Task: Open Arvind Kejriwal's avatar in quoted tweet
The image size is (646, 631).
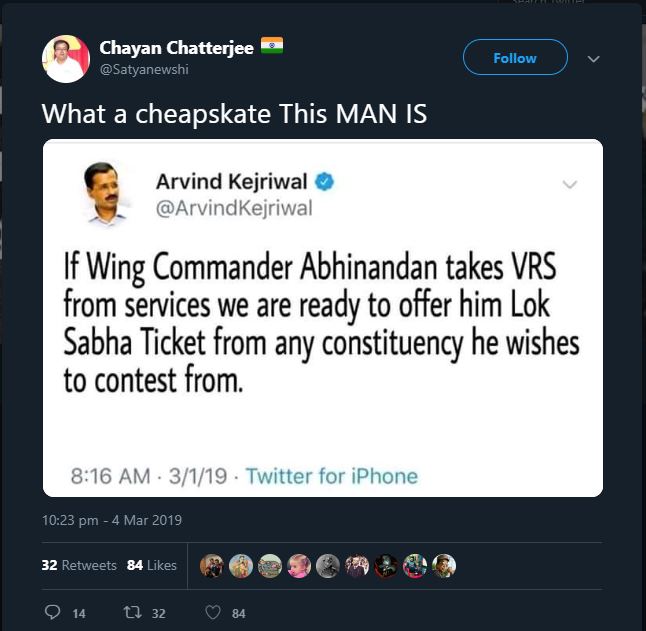Action: (104, 192)
